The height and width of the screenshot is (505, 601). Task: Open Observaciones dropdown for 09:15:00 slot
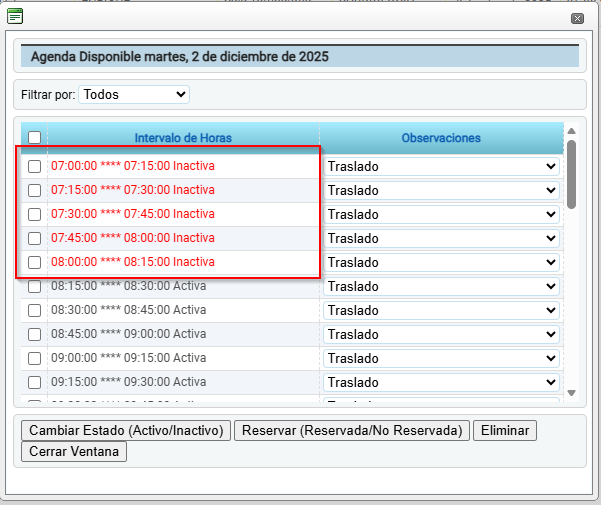click(441, 382)
